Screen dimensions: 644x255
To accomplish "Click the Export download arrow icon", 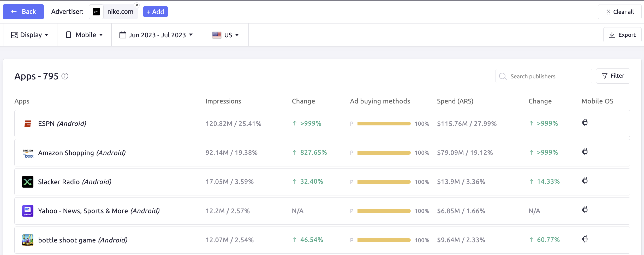I will click(x=612, y=35).
